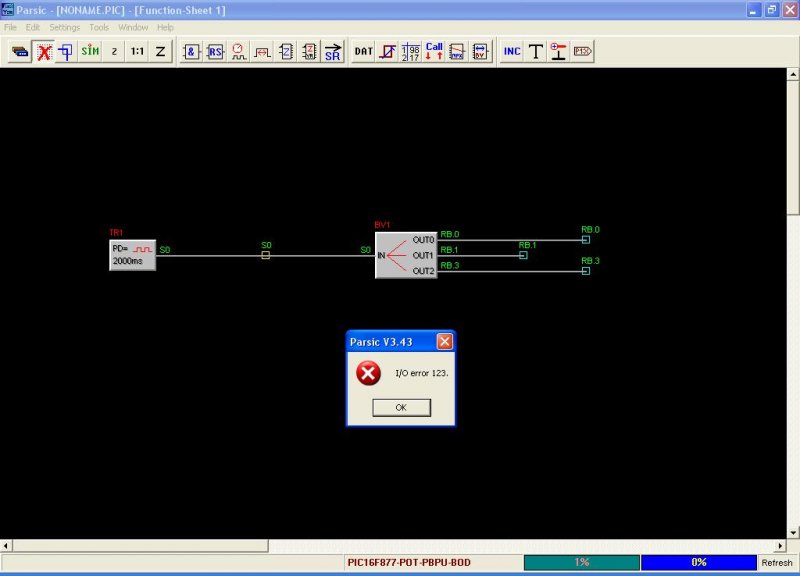This screenshot has width=800, height=576.
Task: Insert the Schmitt trigger comparator block
Action: [387, 51]
